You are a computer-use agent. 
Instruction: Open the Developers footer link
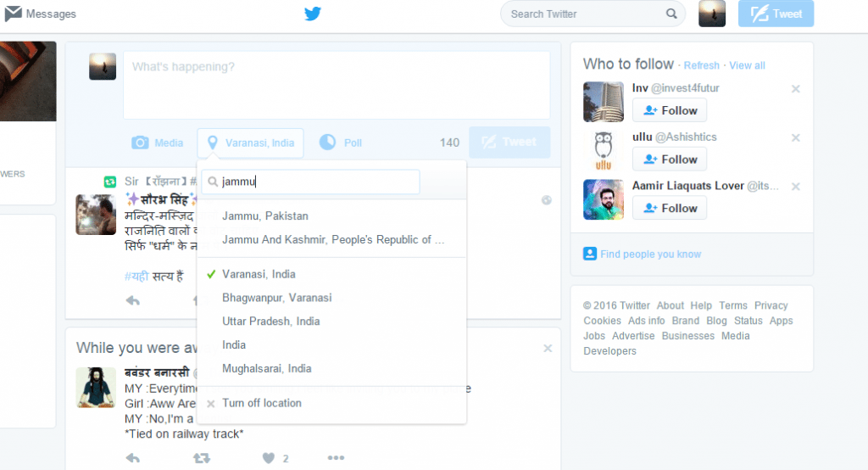609,351
